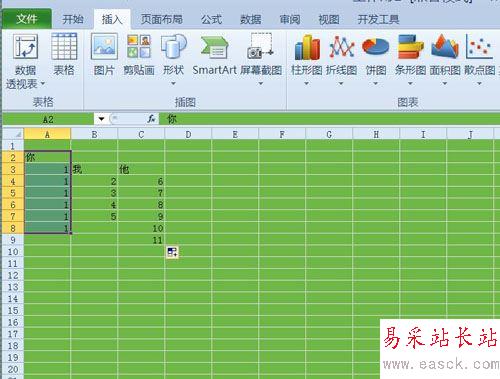Expand the 屏幕截图 dropdown arrow
Image resolution: width=500 pixels, height=379 pixels.
(x=261, y=83)
